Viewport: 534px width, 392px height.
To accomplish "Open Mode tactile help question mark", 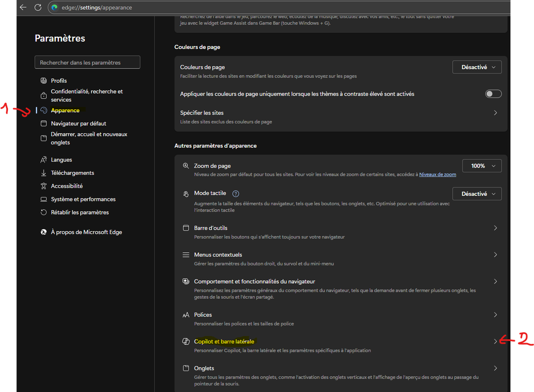I will click(x=236, y=194).
